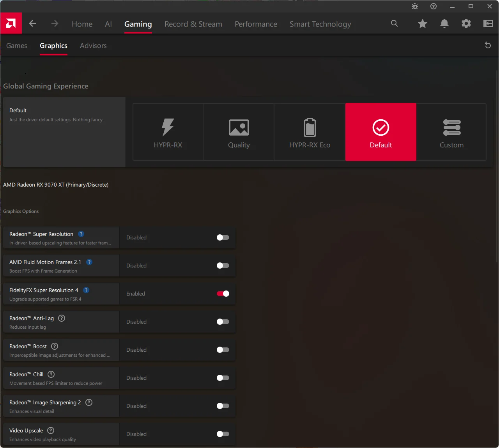Reset graphics settings with the reset arrow
This screenshot has height=448, width=499.
pyautogui.click(x=488, y=45)
